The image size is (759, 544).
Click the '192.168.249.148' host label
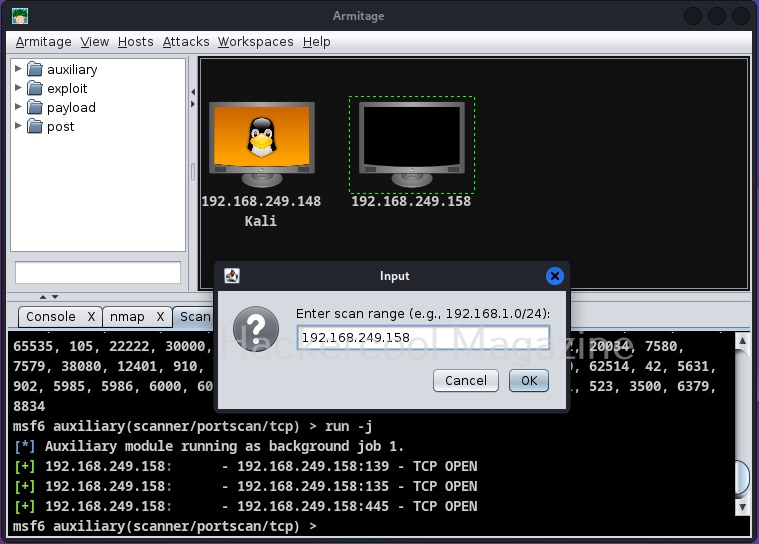[261, 201]
